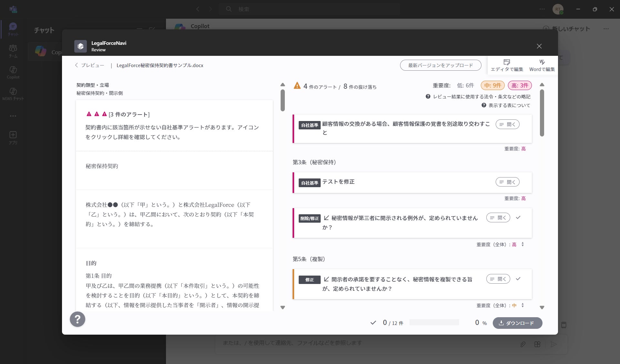Image resolution: width=620 pixels, height=364 pixels.
Task: Mark the third-party disclosure exception item checked
Action: coord(518,217)
